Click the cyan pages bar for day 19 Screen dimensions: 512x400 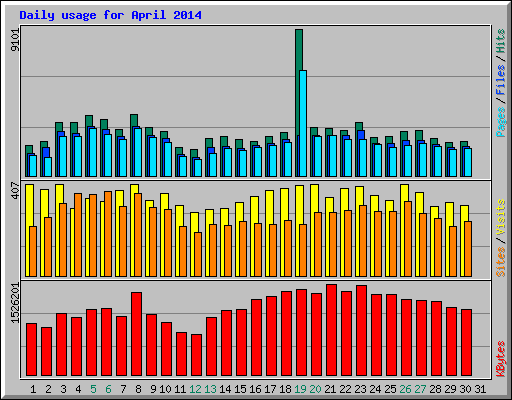(x=303, y=123)
